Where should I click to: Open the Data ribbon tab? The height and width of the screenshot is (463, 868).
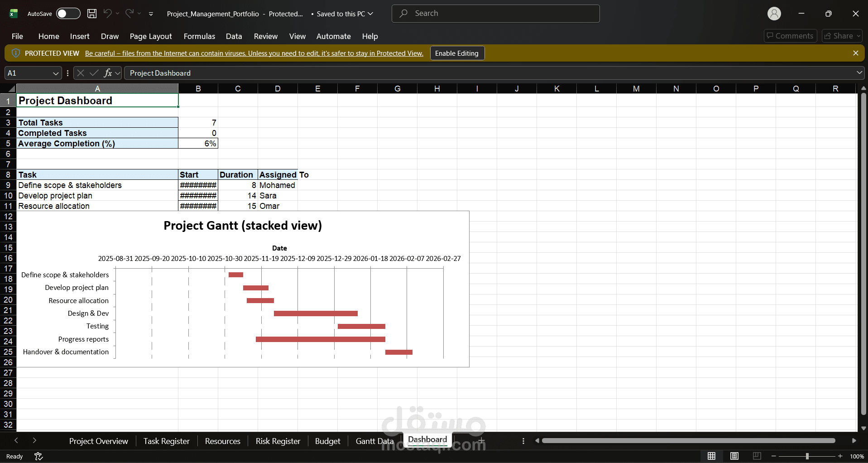234,36
